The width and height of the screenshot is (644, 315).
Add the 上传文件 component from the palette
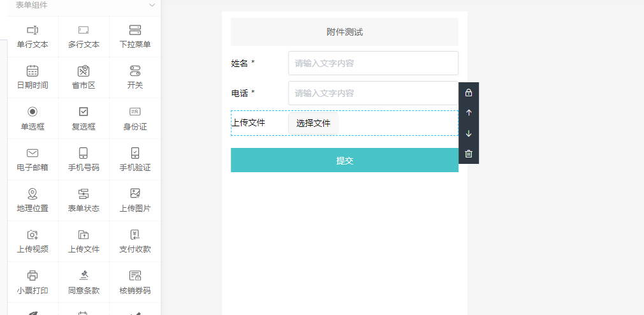[84, 242]
